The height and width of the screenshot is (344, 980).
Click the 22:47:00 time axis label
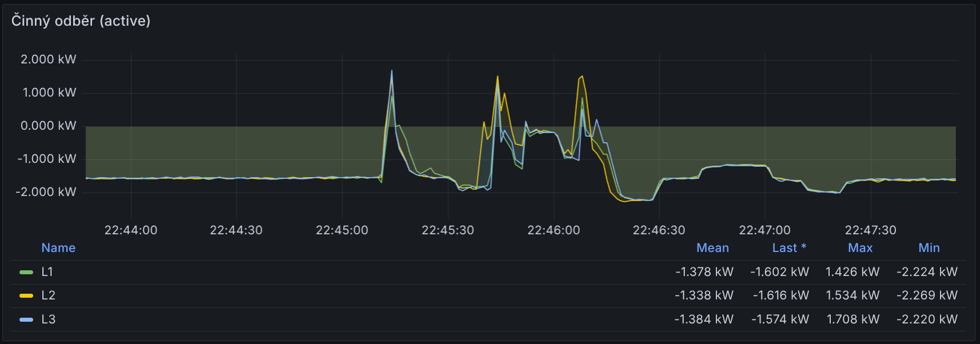pyautogui.click(x=765, y=230)
